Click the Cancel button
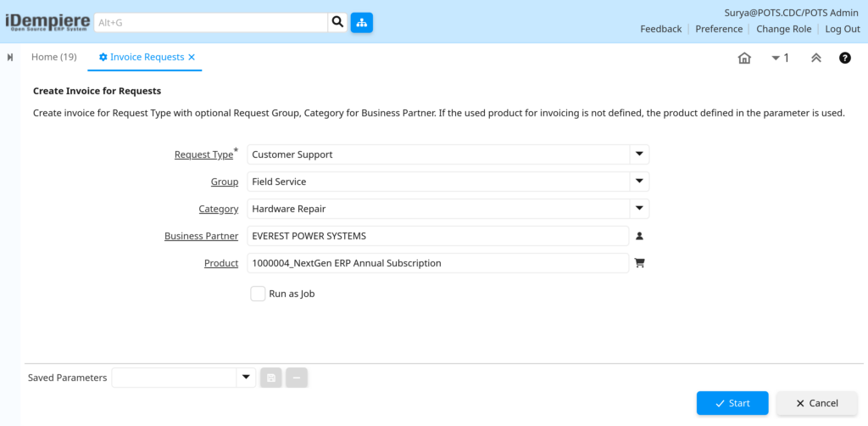868x426 pixels. tap(816, 403)
